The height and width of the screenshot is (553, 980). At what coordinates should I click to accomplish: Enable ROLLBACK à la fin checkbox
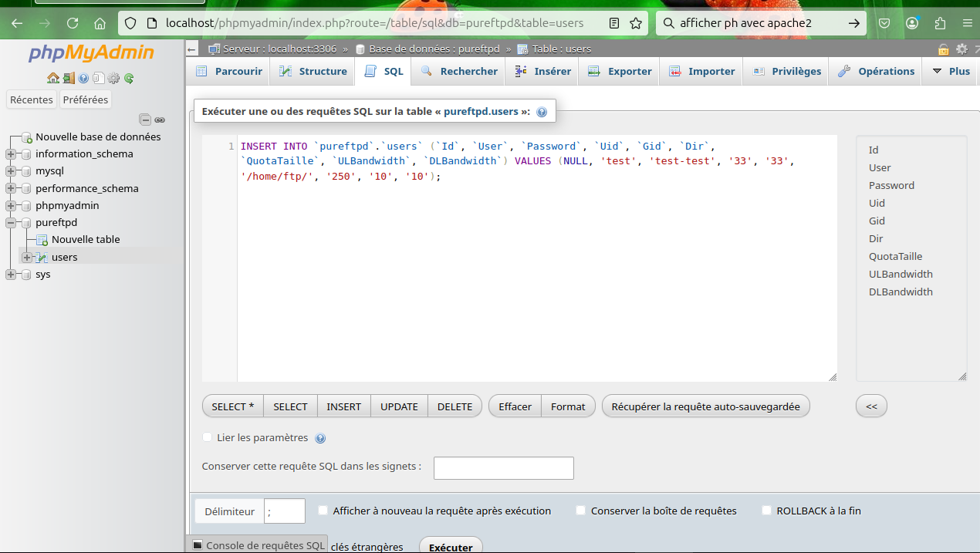coord(767,511)
